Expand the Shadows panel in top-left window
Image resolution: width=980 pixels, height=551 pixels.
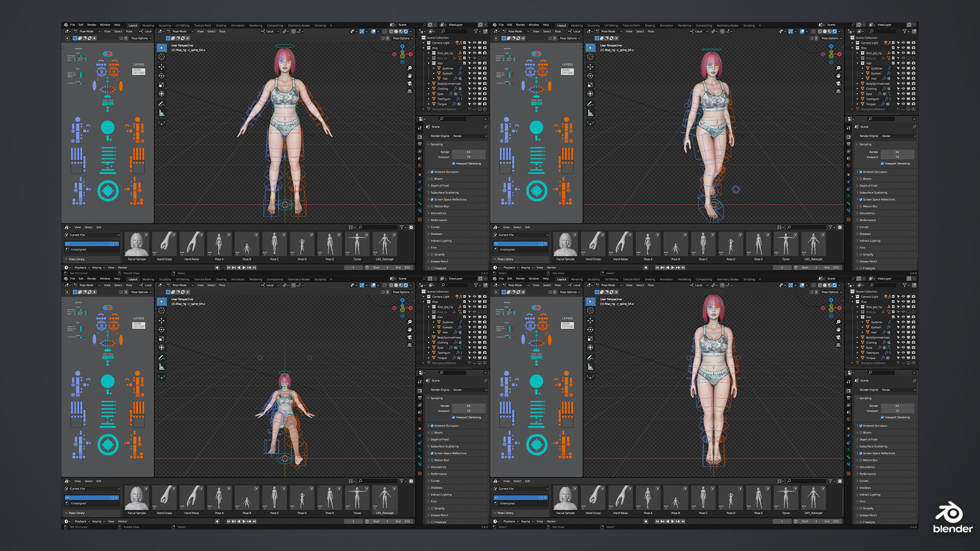[436, 234]
